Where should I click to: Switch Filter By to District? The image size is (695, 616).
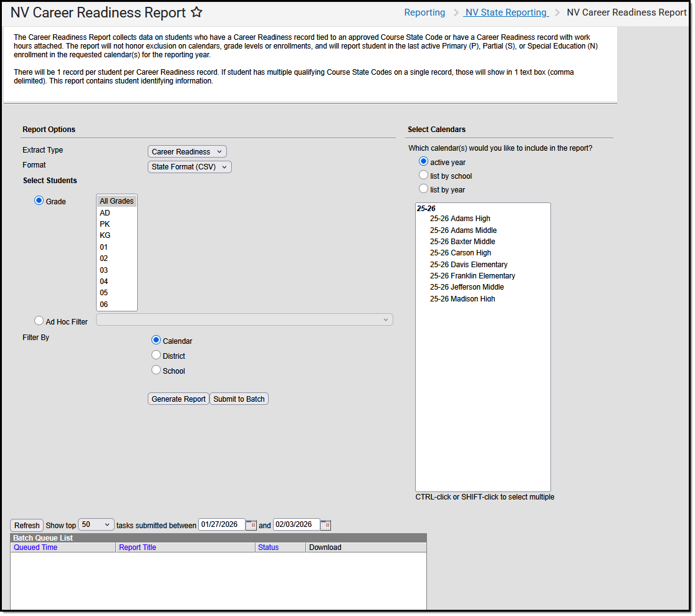coord(156,354)
